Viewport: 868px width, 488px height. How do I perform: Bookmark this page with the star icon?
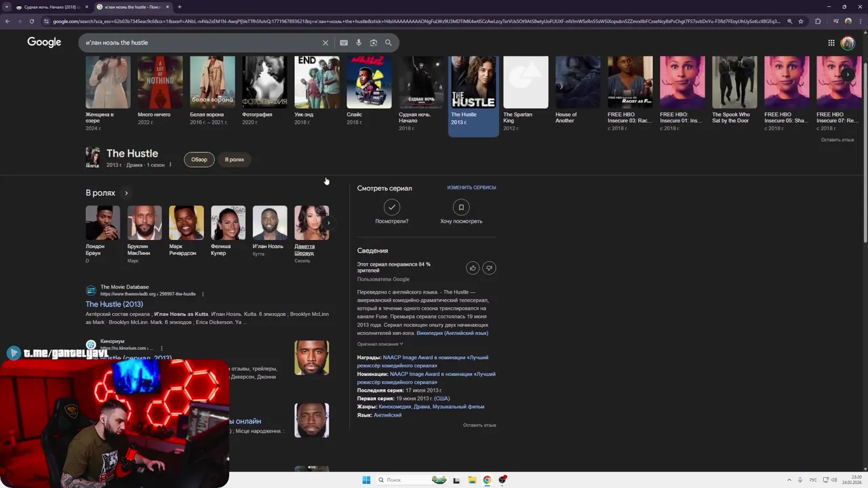click(x=800, y=21)
